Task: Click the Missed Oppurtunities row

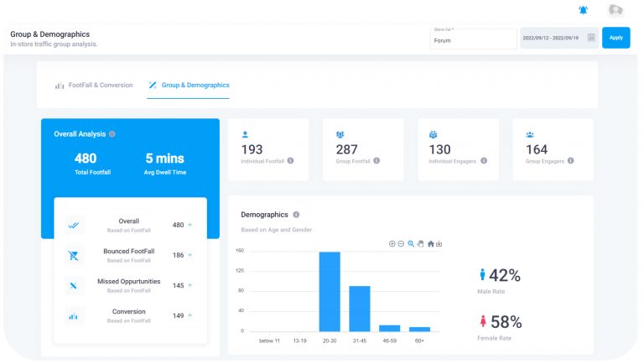Action: [130, 285]
